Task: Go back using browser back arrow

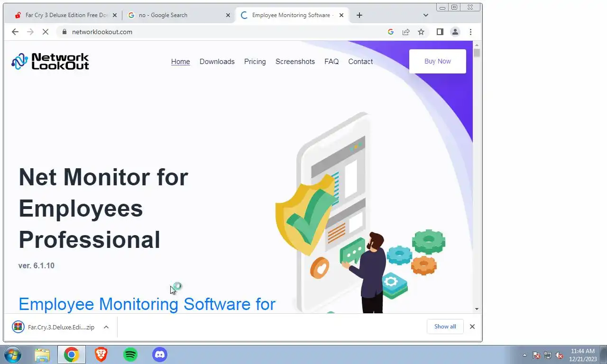Action: click(x=15, y=32)
